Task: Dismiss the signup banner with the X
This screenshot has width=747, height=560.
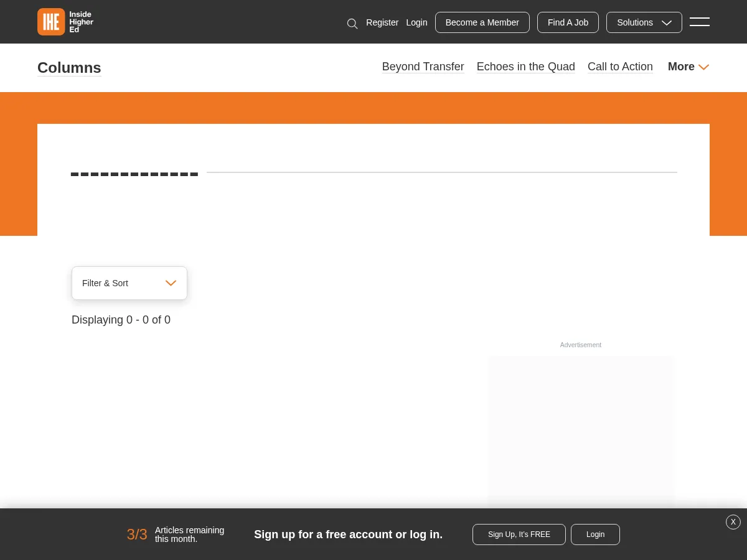Action: pyautogui.click(x=733, y=522)
